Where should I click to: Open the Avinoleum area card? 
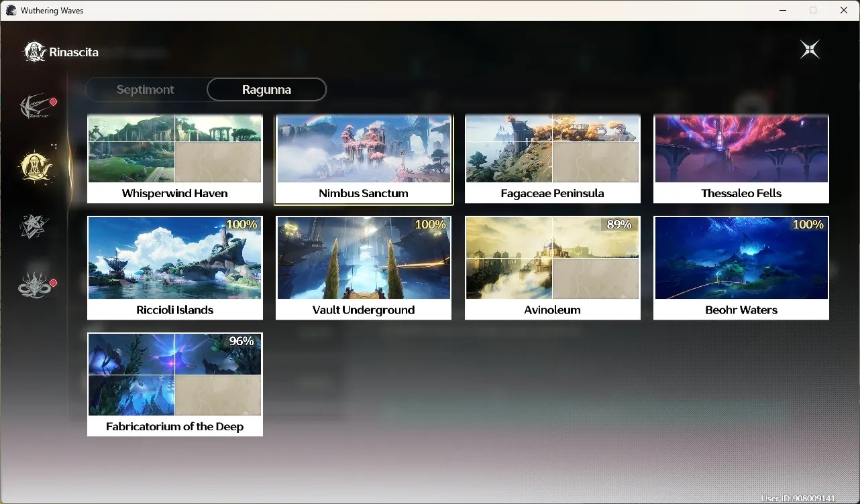(553, 268)
